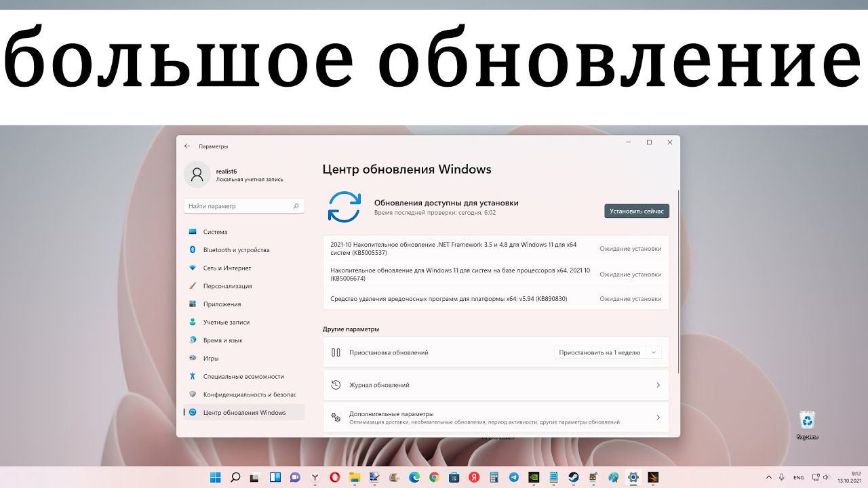
Task: Open the Система settings category
Action: coord(244,232)
